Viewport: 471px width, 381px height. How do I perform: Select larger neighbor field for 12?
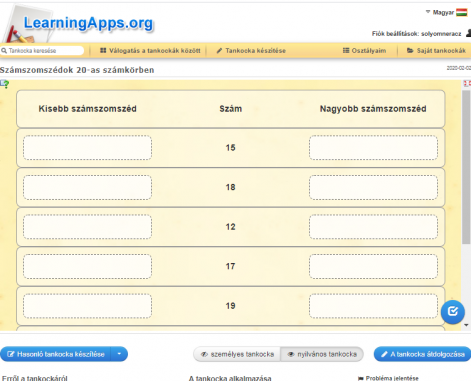pos(373,227)
